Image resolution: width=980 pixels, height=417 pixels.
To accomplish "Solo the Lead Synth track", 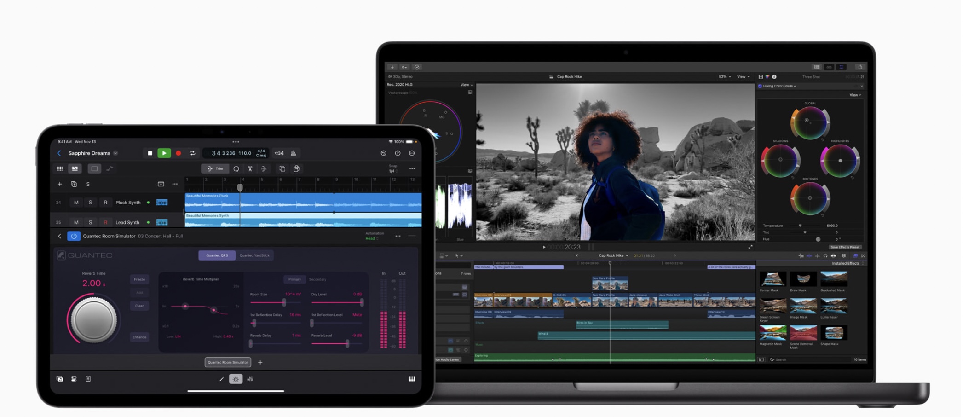I will pyautogui.click(x=91, y=222).
